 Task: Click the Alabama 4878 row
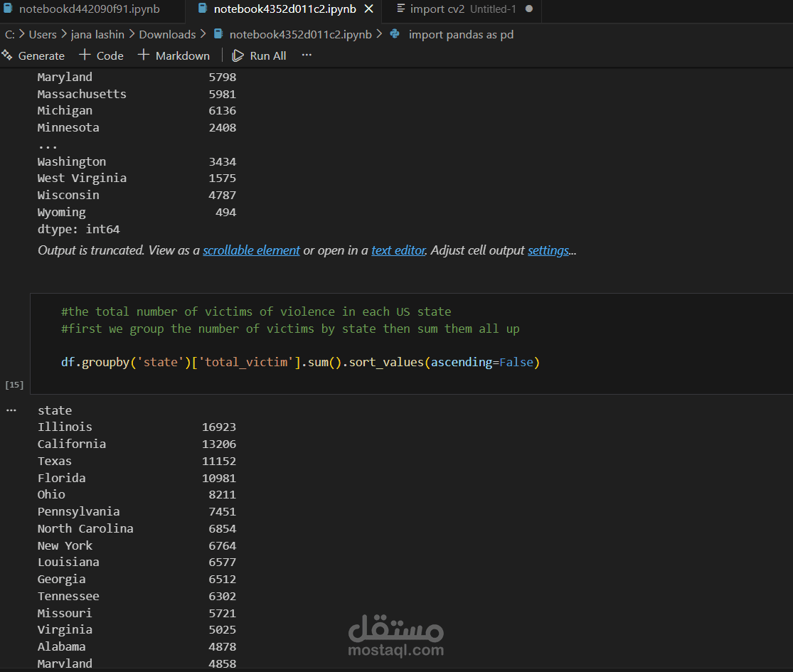137,646
